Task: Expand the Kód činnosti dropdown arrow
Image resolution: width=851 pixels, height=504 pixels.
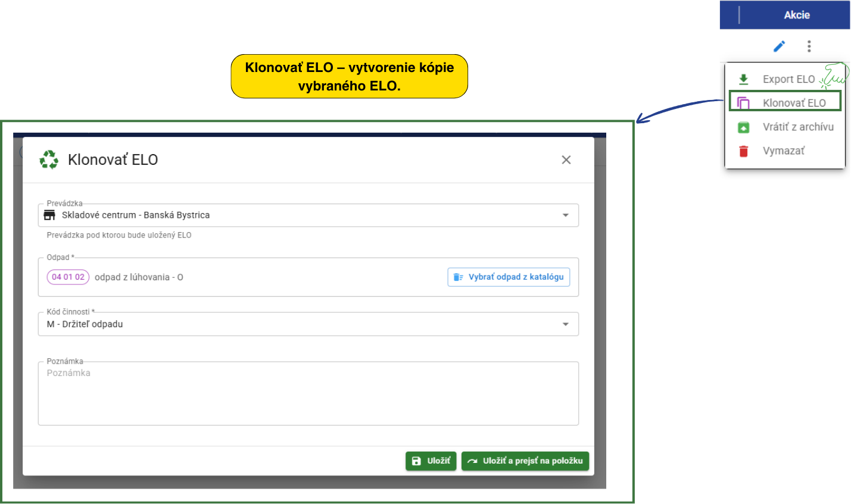Action: [565, 324]
